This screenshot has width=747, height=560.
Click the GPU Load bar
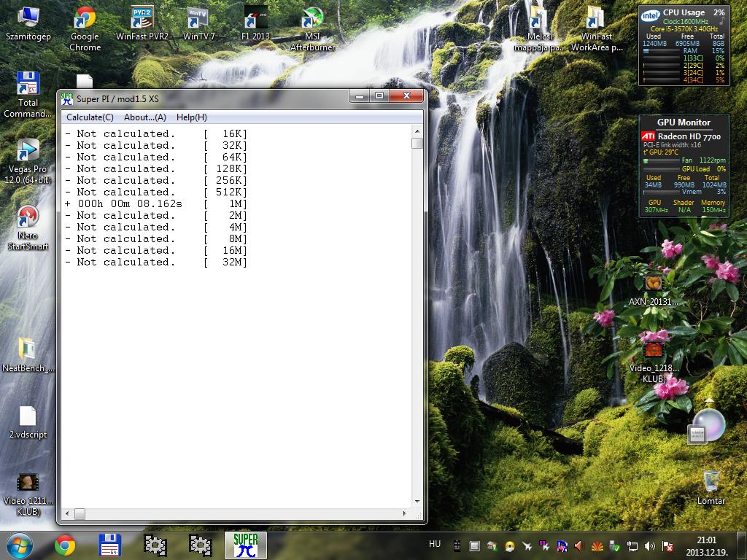pyautogui.click(x=661, y=169)
